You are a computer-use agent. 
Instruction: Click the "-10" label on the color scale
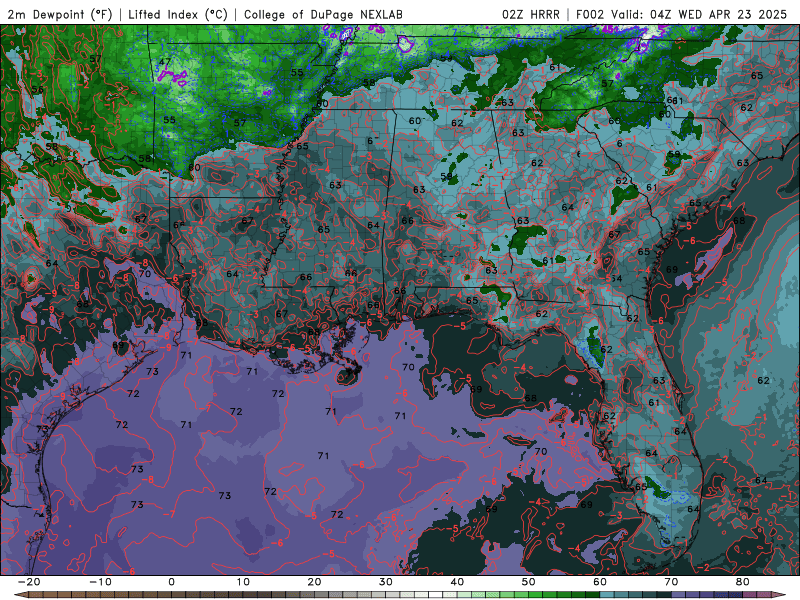click(100, 582)
